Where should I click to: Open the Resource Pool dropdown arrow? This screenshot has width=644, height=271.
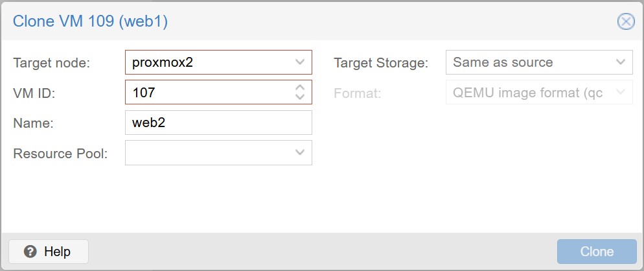coord(299,152)
